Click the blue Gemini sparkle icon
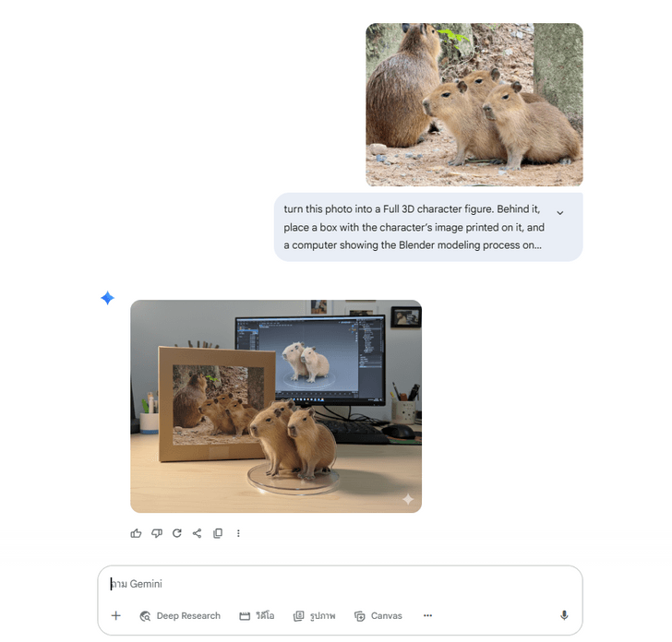672x642 pixels. [x=107, y=298]
